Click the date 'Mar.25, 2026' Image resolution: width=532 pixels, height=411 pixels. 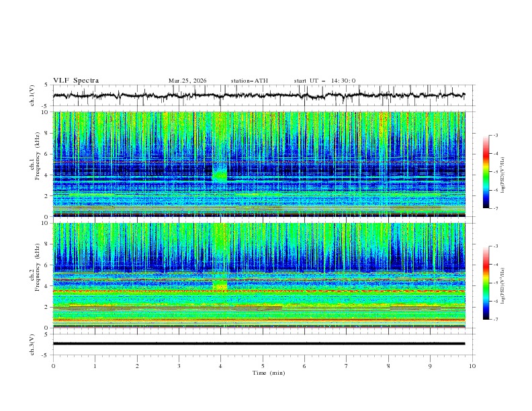coord(187,81)
